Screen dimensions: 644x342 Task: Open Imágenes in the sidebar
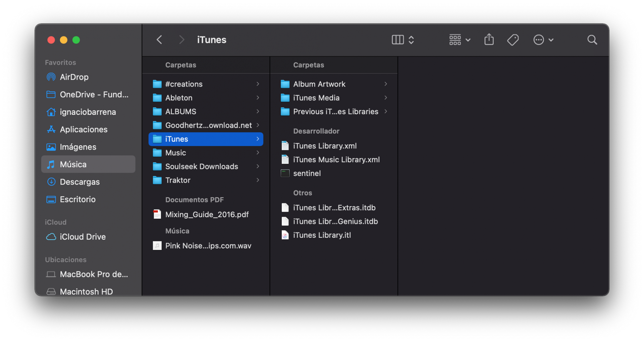[88, 147]
